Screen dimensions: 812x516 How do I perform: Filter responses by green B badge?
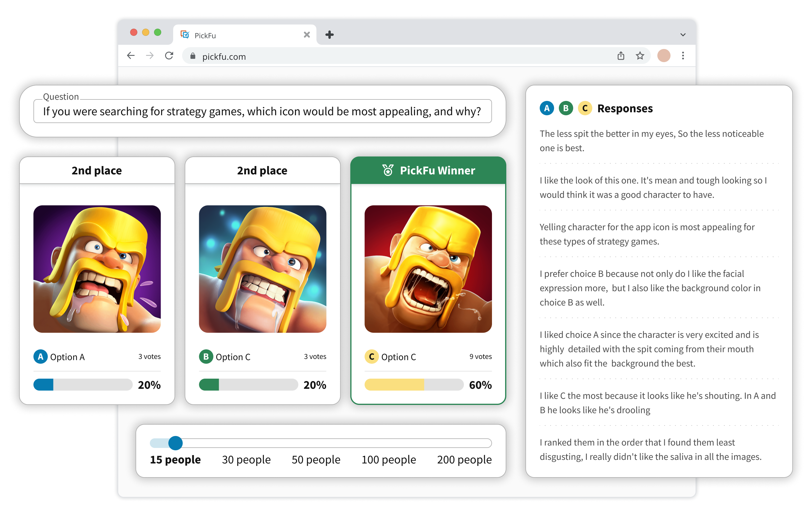point(566,108)
